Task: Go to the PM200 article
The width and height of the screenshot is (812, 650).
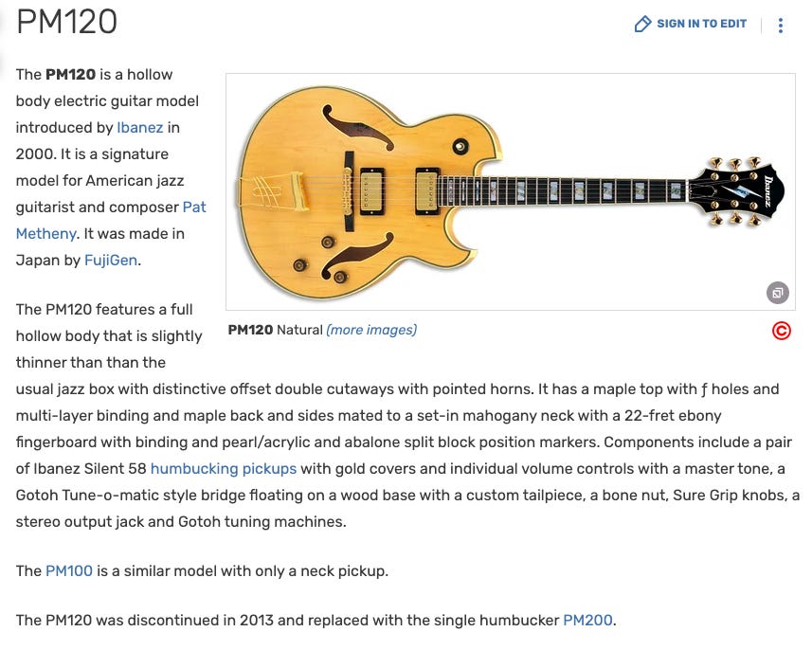Action: pyautogui.click(x=587, y=622)
